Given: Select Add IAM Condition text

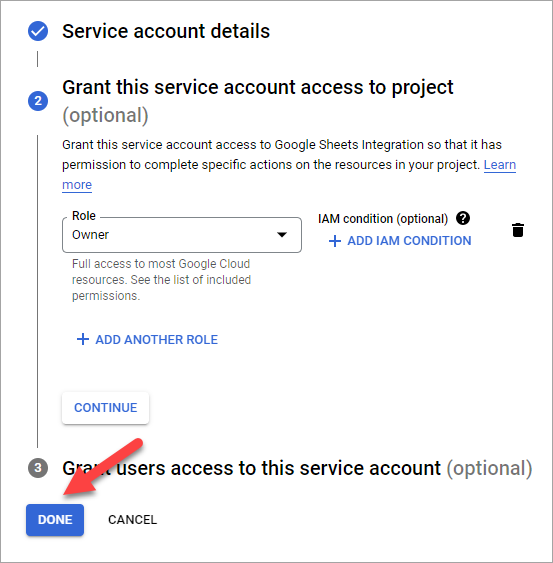Looking at the screenshot, I should click(409, 241).
